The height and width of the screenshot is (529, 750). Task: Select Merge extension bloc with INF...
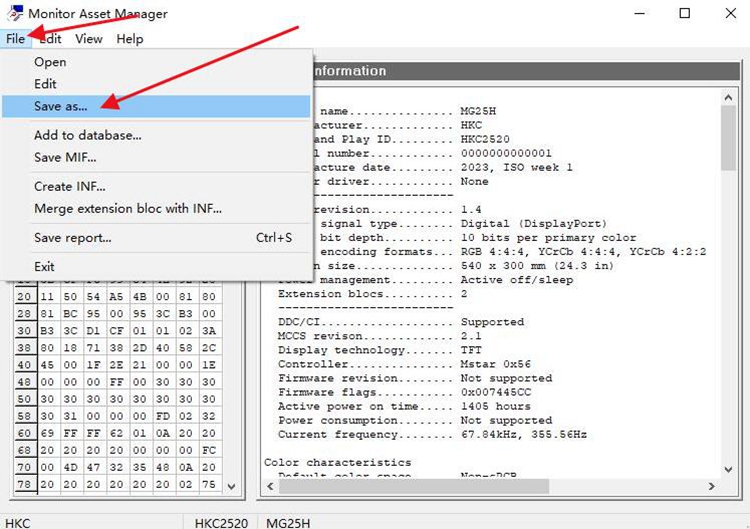point(127,209)
